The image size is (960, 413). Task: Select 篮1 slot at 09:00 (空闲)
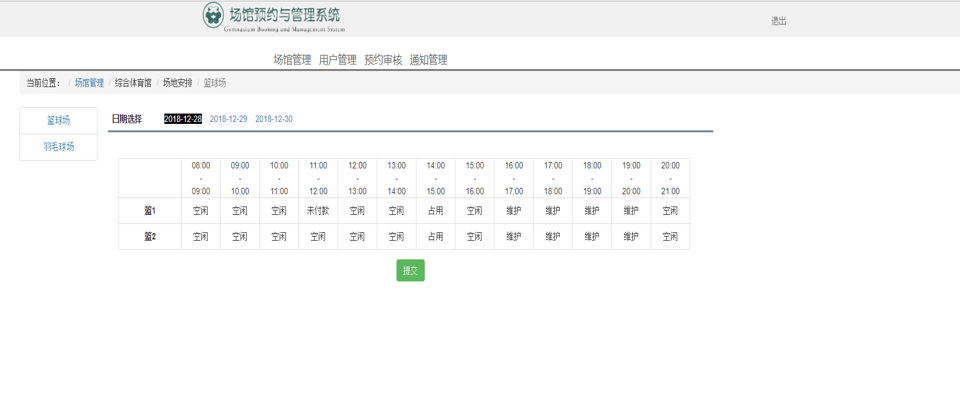click(x=240, y=210)
